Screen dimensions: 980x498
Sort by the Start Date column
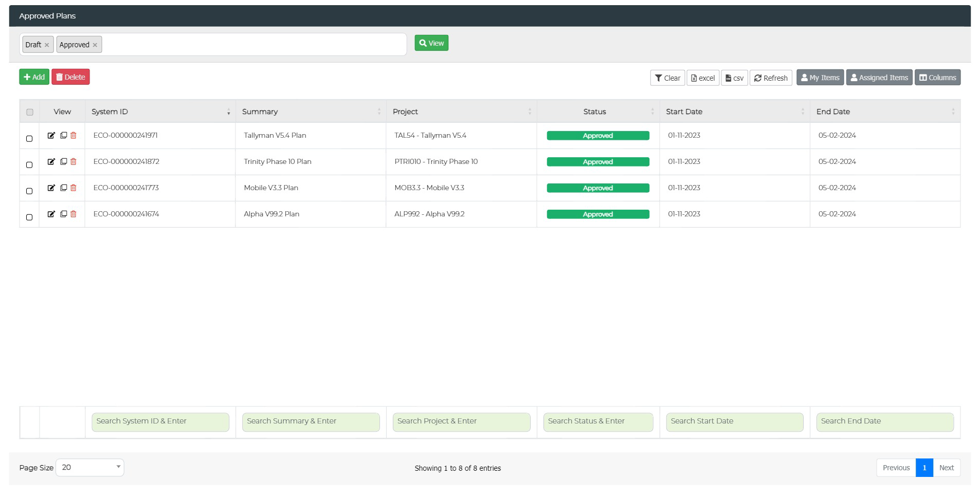[x=735, y=112]
